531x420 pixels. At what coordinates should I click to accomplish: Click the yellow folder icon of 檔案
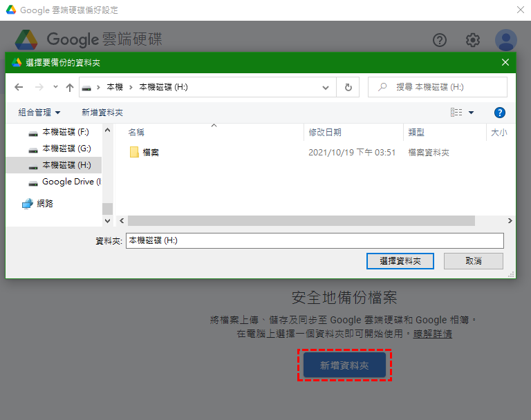[x=134, y=152]
